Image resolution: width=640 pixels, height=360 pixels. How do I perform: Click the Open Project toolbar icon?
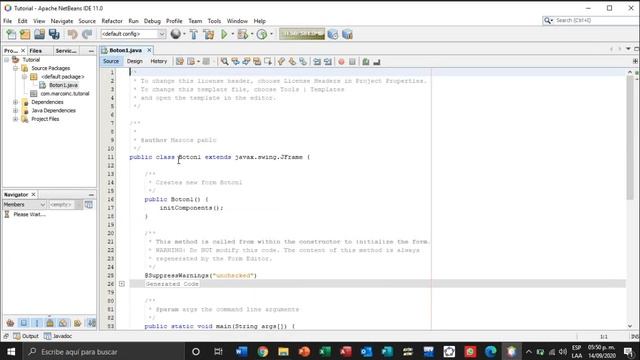click(40, 34)
